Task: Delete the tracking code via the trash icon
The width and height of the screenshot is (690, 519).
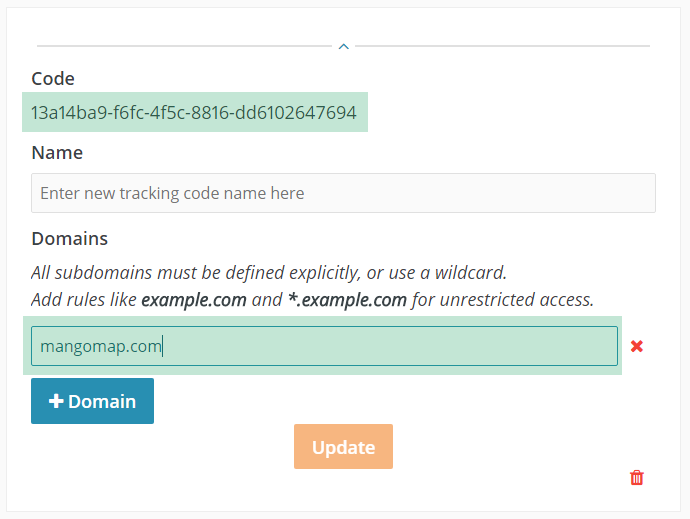Action: coord(636,478)
